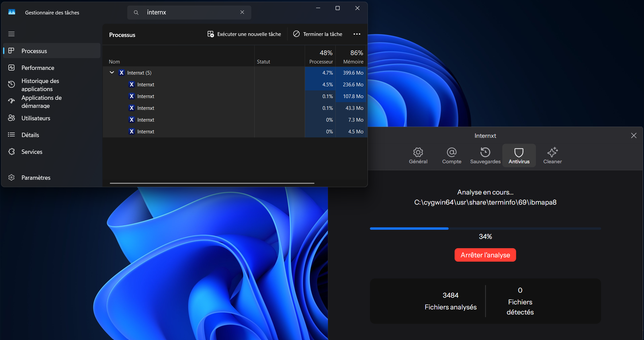Open Détails page in sidebar
Viewport: 644px width, 340px height.
pyautogui.click(x=52, y=135)
